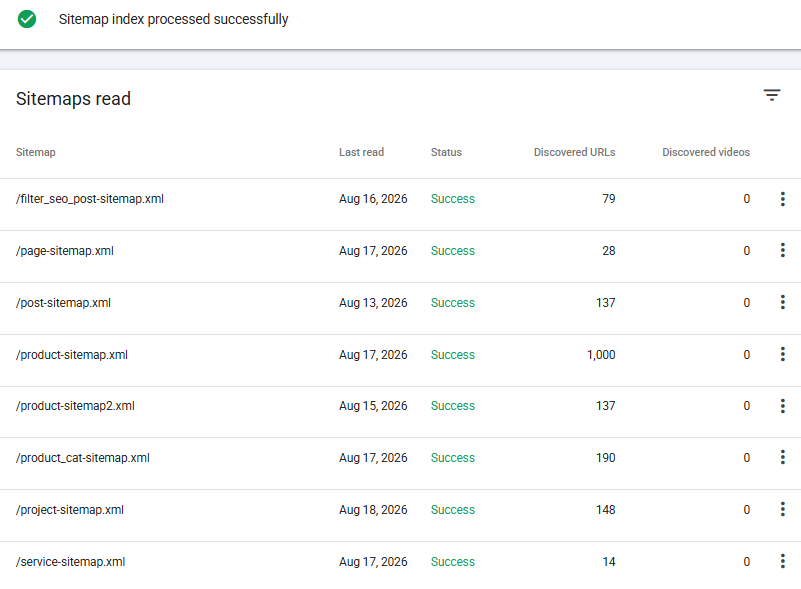Sort by the Status column header
The width and height of the screenshot is (801, 589).
[446, 152]
